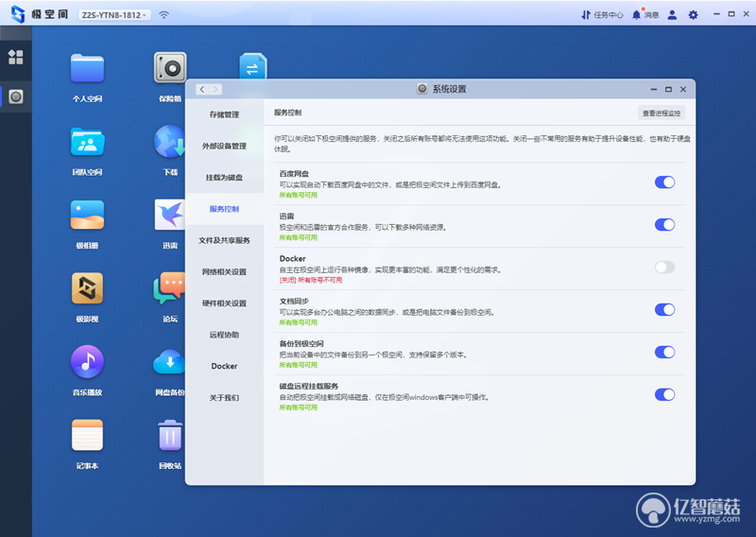Enable the Docker service switch
756x537 pixels.
664,268
